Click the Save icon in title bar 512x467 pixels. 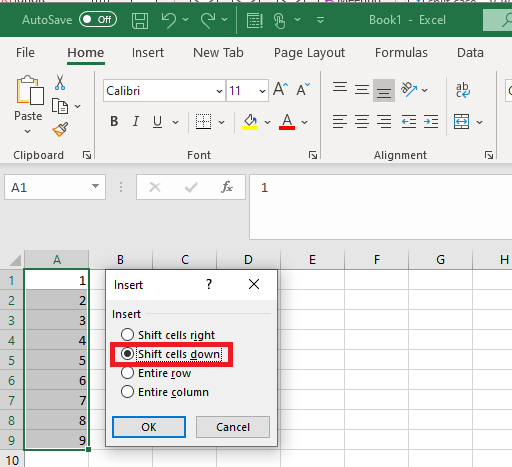(140, 21)
